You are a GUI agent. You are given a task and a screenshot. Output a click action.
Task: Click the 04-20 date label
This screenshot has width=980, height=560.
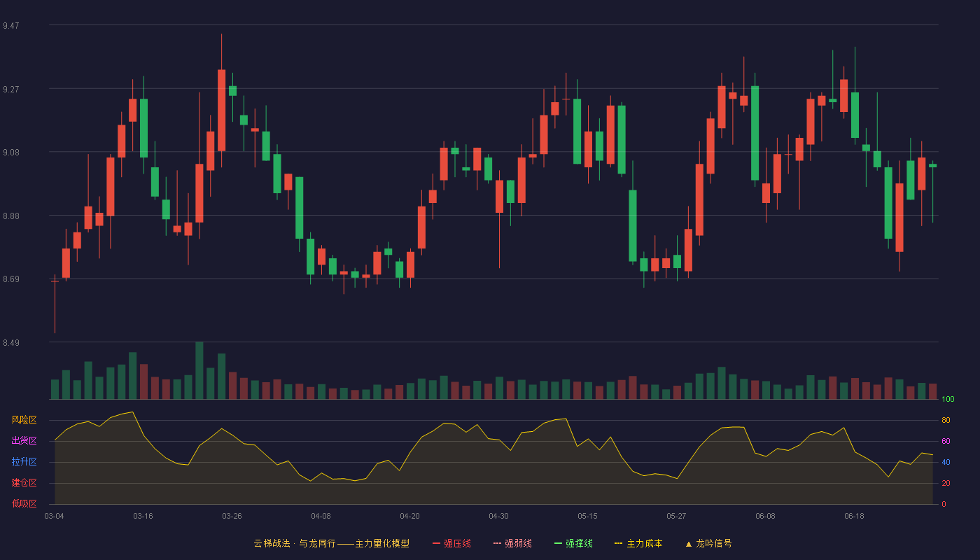(x=409, y=516)
